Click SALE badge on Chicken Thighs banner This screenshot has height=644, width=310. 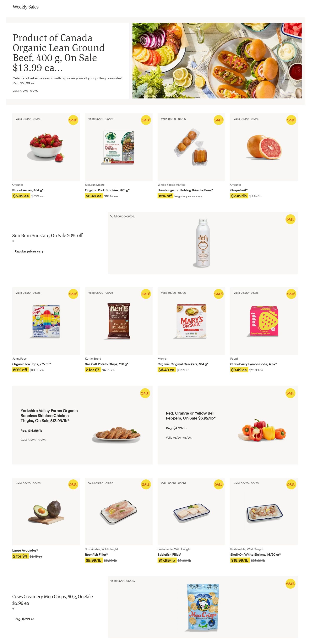point(145,393)
